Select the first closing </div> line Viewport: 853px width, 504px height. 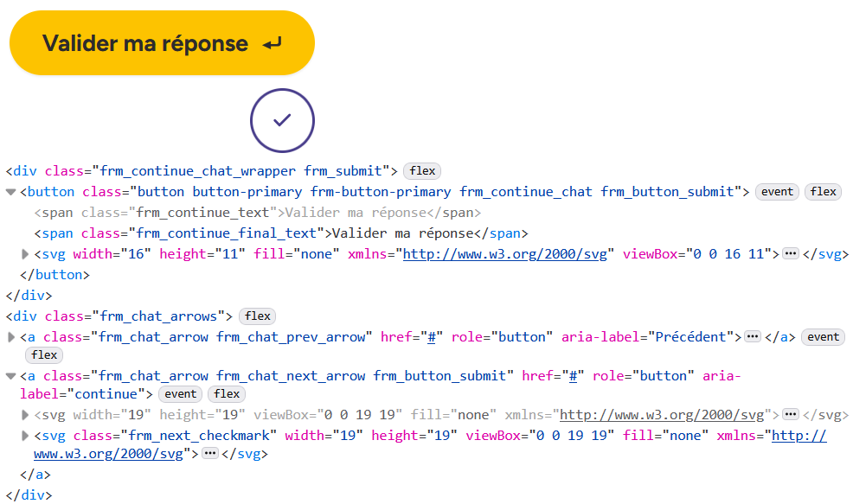(29, 296)
